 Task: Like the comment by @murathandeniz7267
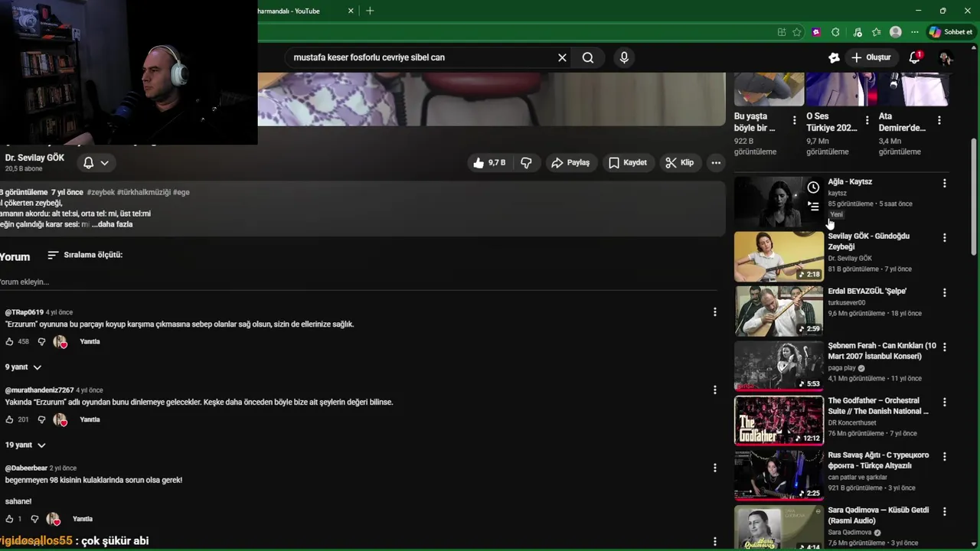click(x=10, y=419)
